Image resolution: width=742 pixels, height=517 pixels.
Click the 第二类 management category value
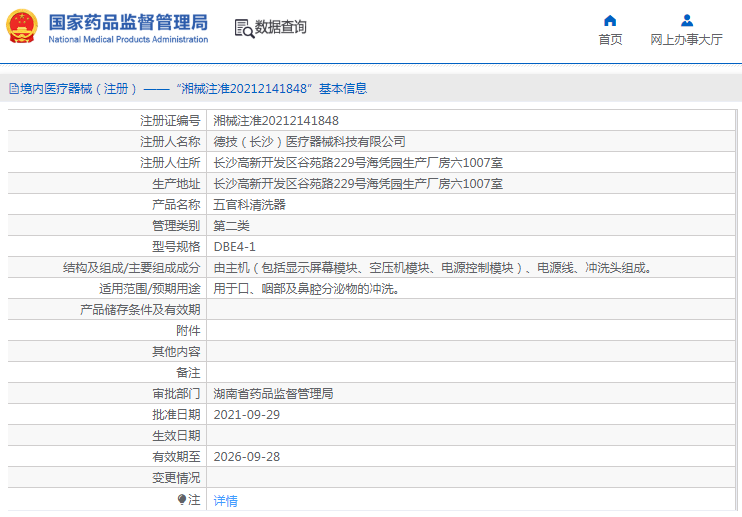pos(232,226)
